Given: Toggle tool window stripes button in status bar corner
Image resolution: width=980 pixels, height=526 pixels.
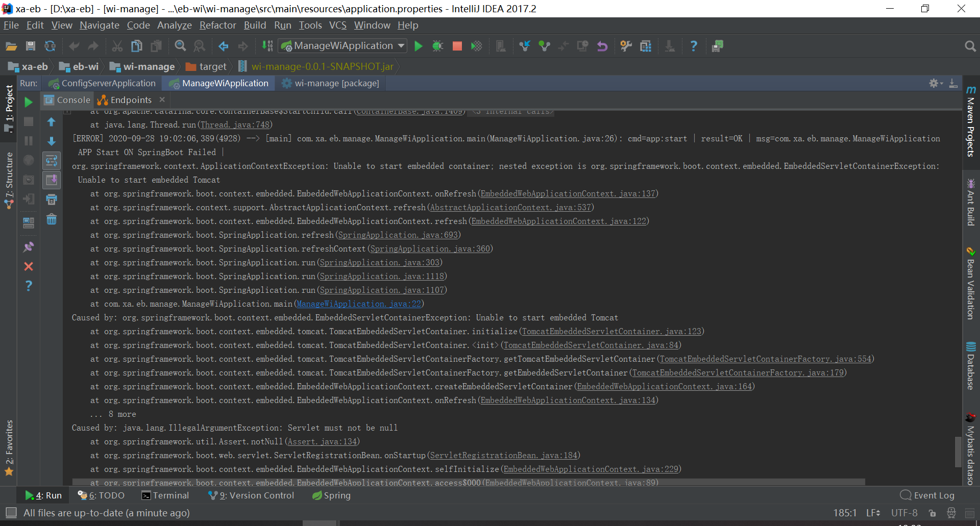Looking at the screenshot, I should point(11,512).
